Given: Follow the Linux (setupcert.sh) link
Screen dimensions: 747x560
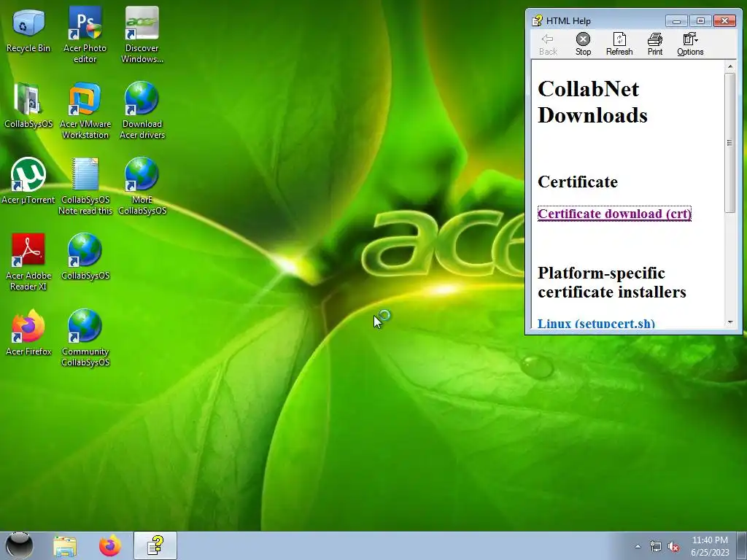Looking at the screenshot, I should pyautogui.click(x=596, y=323).
